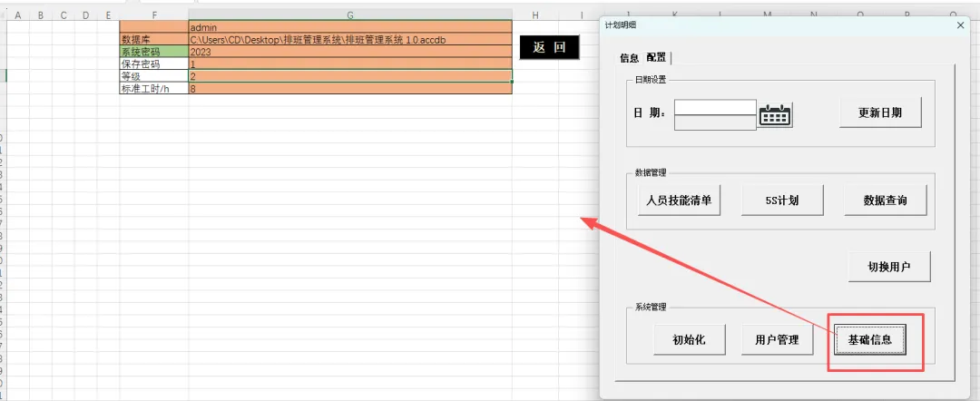980x401 pixels.
Task: Select the cell with value 8
Action: pos(350,88)
